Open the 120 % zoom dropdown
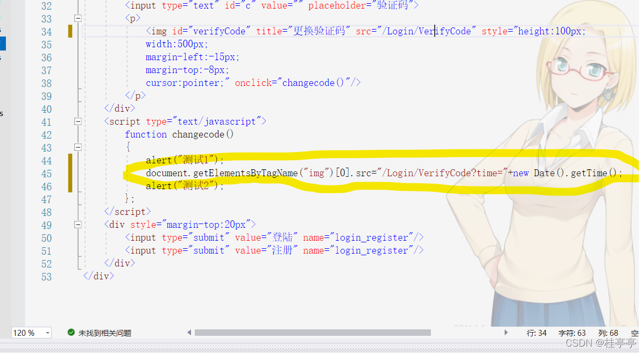Screen dimensions: 644x353 point(48,333)
